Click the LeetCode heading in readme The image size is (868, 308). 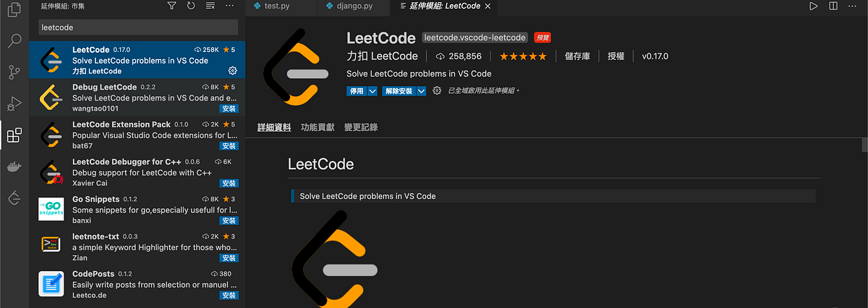point(320,164)
